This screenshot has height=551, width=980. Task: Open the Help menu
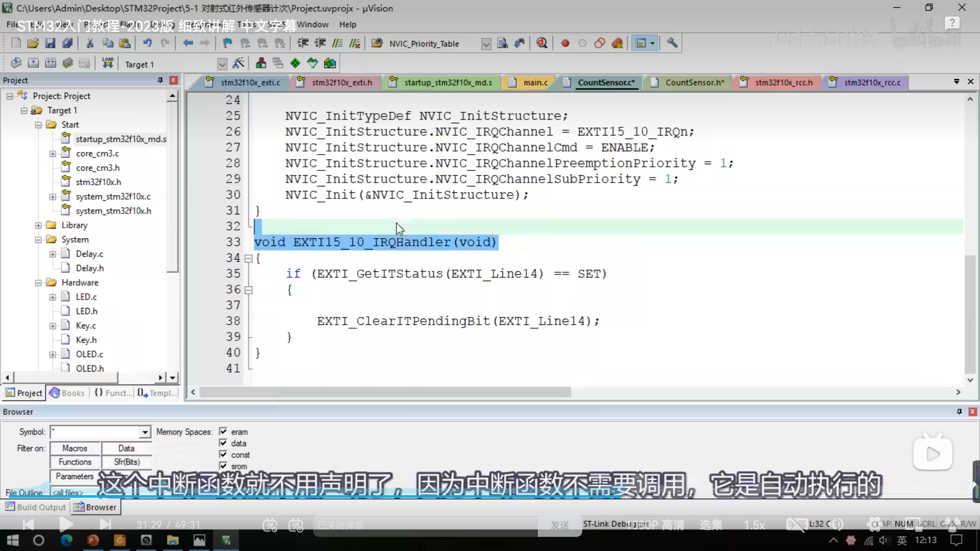pos(347,24)
